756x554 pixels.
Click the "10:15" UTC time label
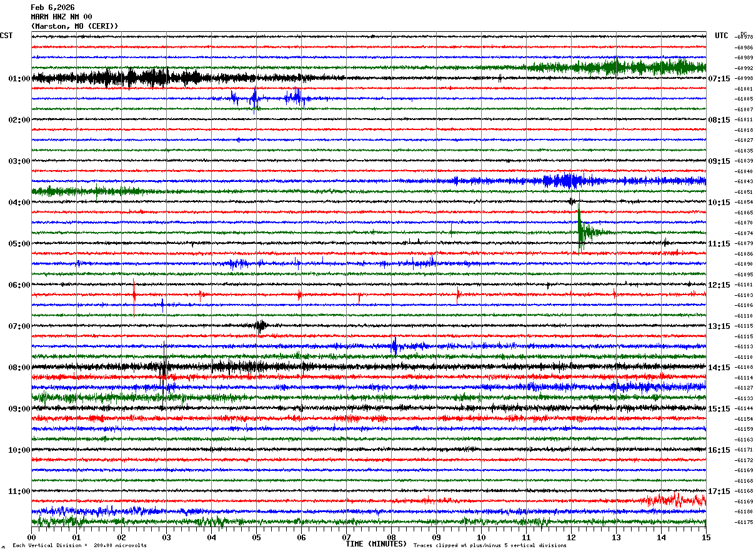719,203
